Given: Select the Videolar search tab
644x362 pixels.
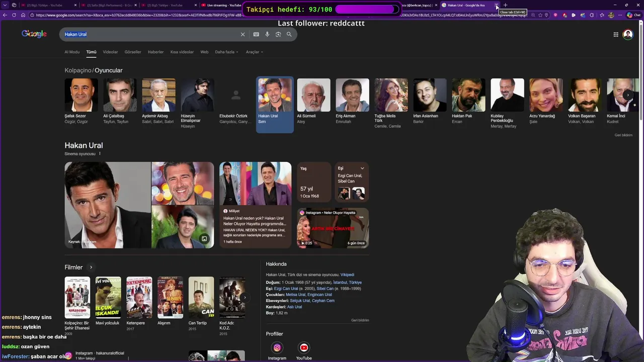Looking at the screenshot, I should (x=110, y=52).
